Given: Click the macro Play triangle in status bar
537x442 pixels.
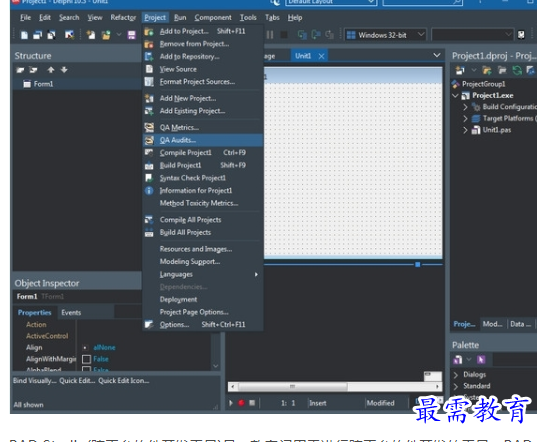Looking at the screenshot, I should pos(231,403).
